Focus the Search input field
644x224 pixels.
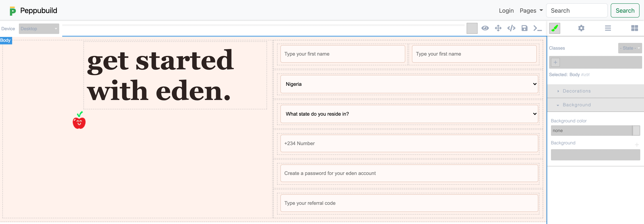(x=577, y=10)
